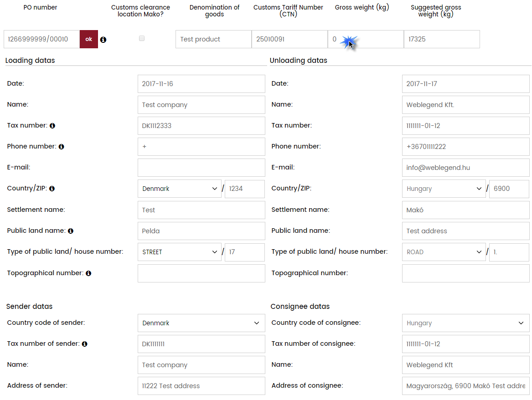Viewport: 532px width, 400px height.
Task: Click the Address of consignee field
Action: [x=465, y=386]
